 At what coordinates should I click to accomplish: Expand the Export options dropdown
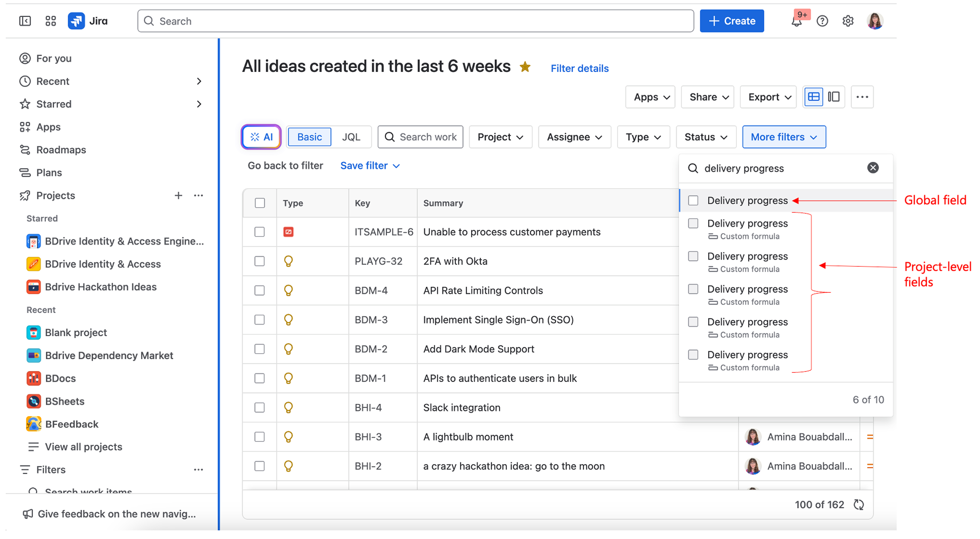click(x=768, y=97)
